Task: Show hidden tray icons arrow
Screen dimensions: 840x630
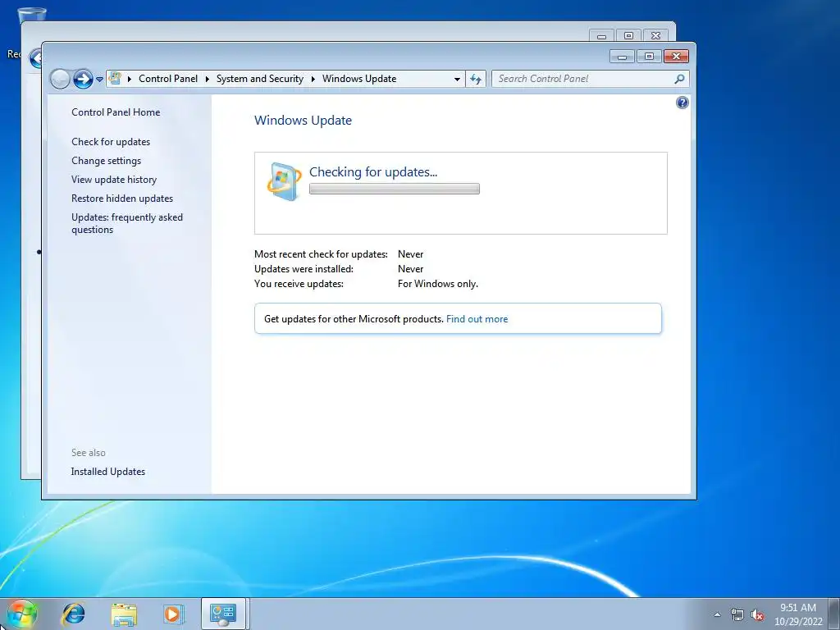Action: [x=717, y=614]
